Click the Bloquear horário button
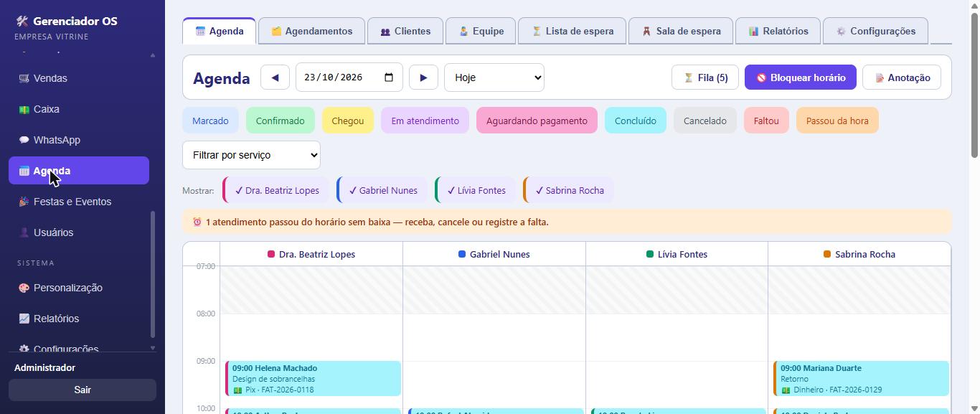 (801, 77)
